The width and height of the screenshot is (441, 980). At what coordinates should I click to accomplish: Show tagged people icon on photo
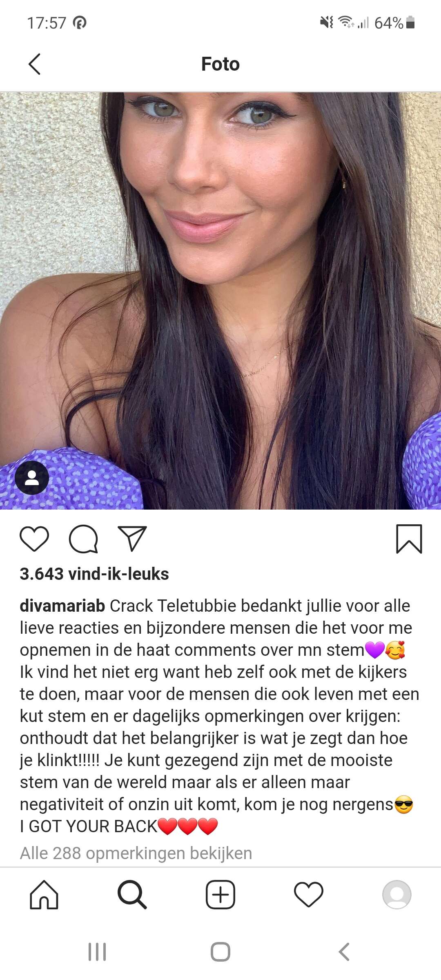[x=32, y=478]
